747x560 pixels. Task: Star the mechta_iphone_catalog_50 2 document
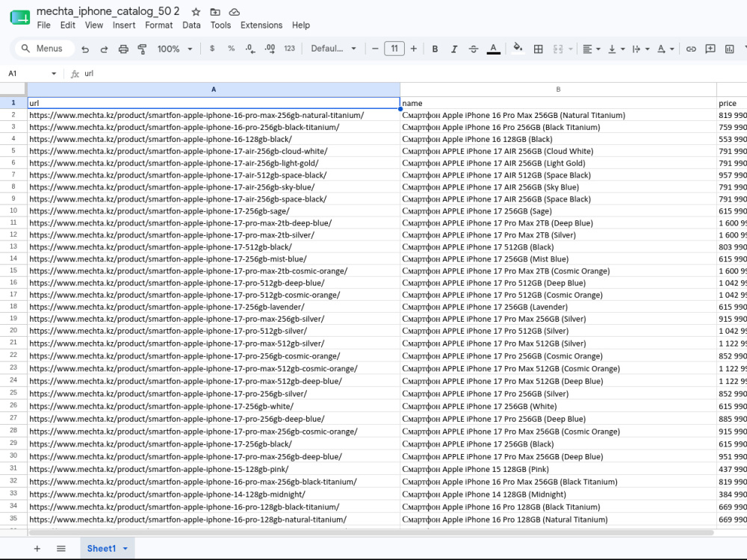[x=196, y=12]
